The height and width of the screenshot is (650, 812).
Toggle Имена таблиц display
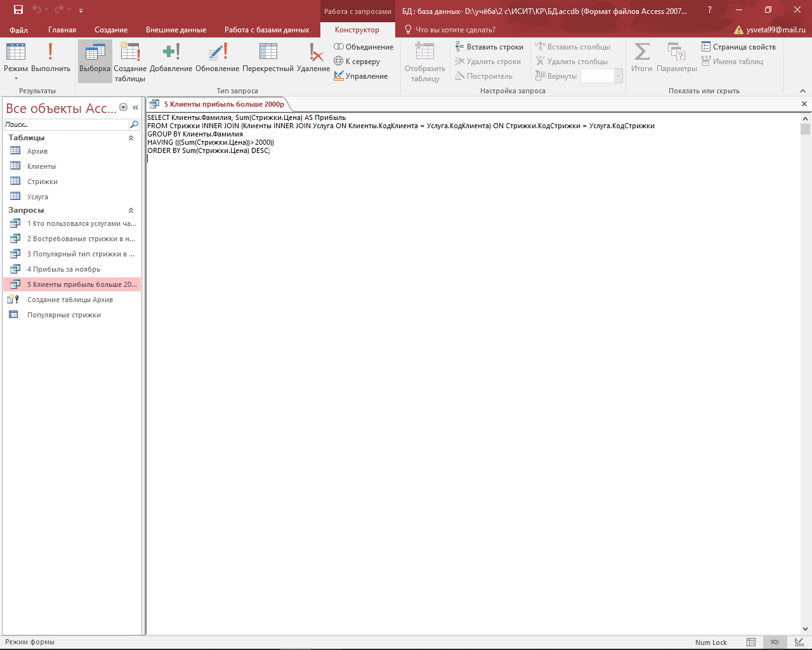click(733, 62)
